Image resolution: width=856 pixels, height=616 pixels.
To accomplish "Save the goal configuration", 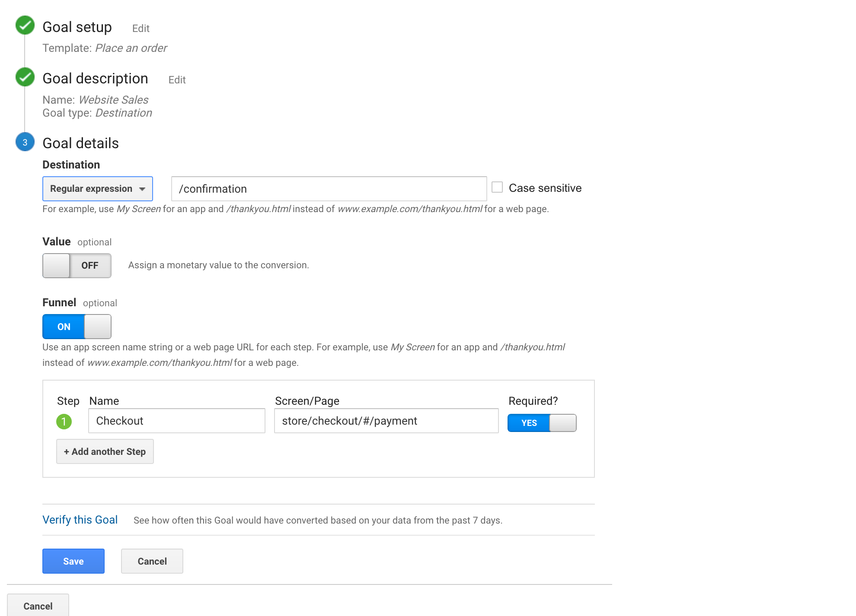I will pyautogui.click(x=73, y=561).
